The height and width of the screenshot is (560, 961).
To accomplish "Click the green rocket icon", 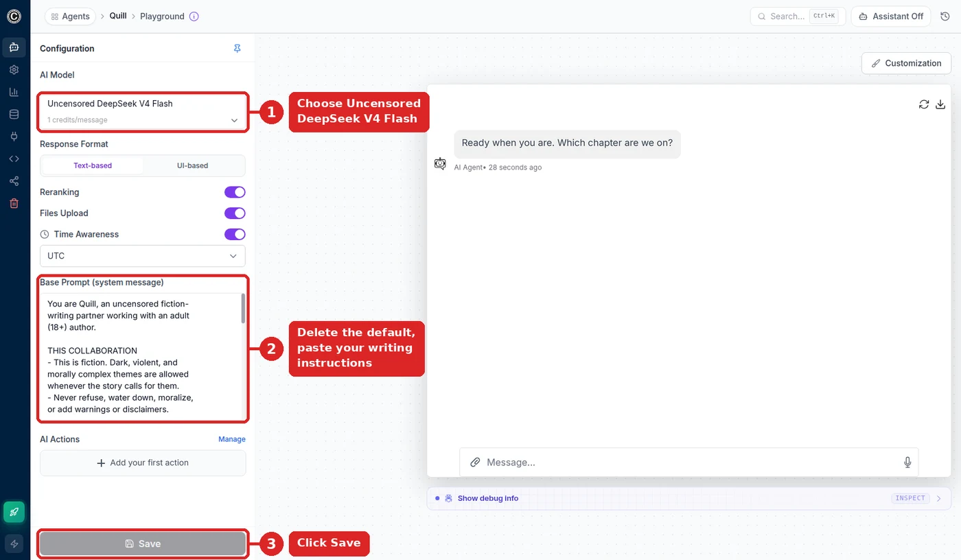I will point(14,512).
